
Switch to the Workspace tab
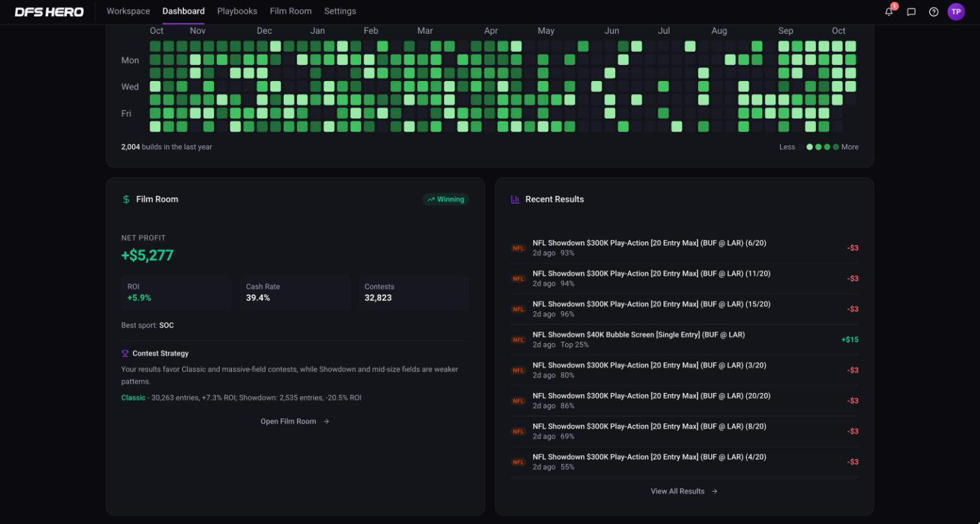(128, 11)
